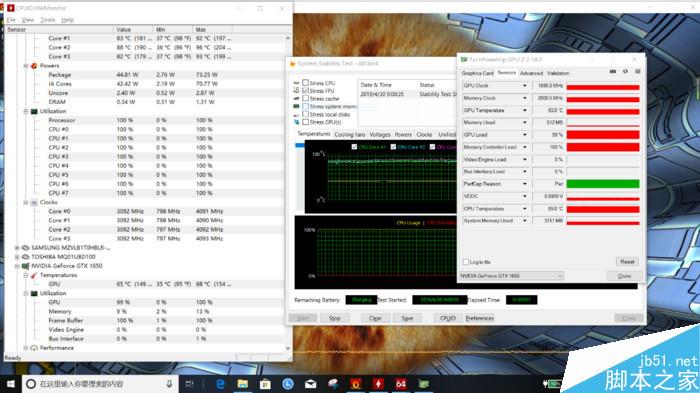The height and width of the screenshot is (393, 700).
Task: Click the CPU Utilization chip icon in HWMonitor
Action: point(34,111)
